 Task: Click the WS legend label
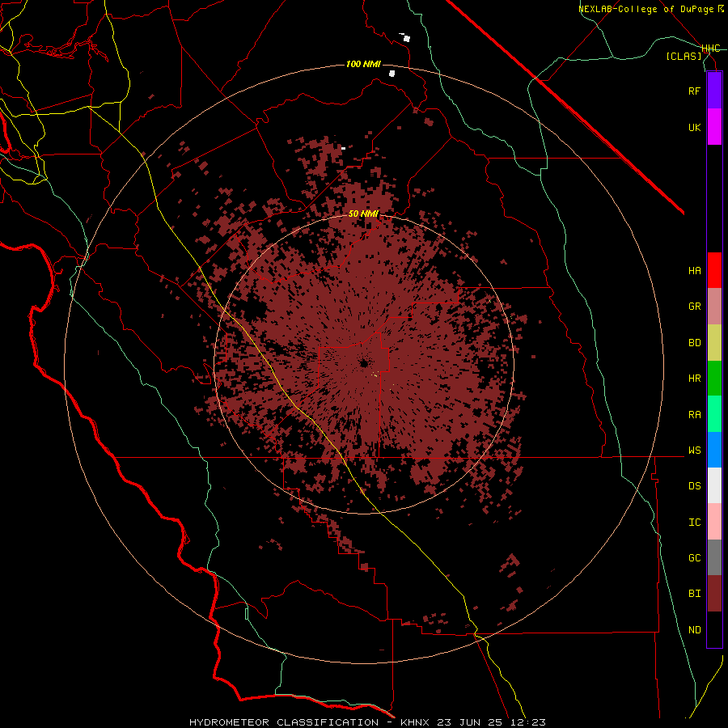tap(694, 450)
